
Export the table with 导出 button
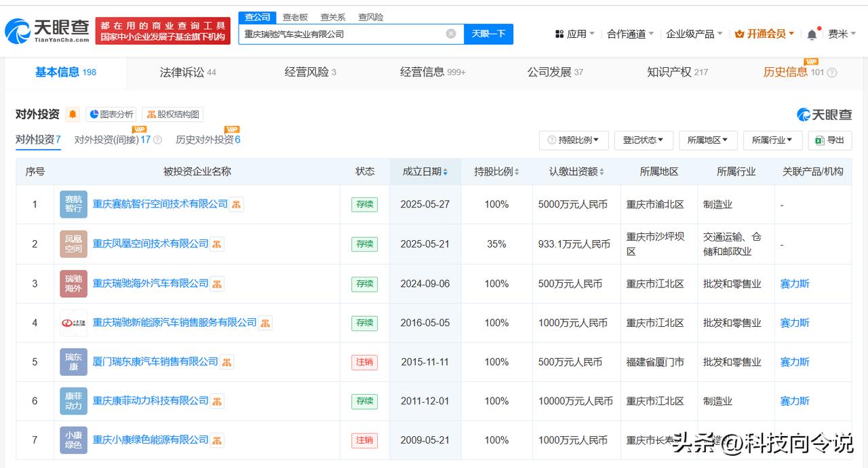pos(830,140)
